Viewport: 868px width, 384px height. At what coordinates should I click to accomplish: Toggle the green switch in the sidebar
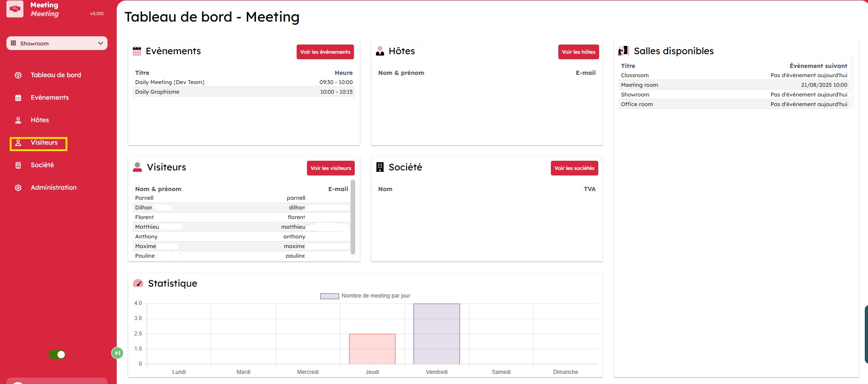coord(57,355)
